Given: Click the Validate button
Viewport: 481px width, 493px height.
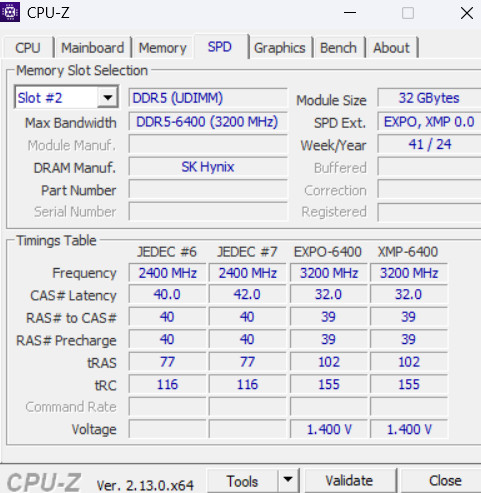Looking at the screenshot, I should pos(349,481).
